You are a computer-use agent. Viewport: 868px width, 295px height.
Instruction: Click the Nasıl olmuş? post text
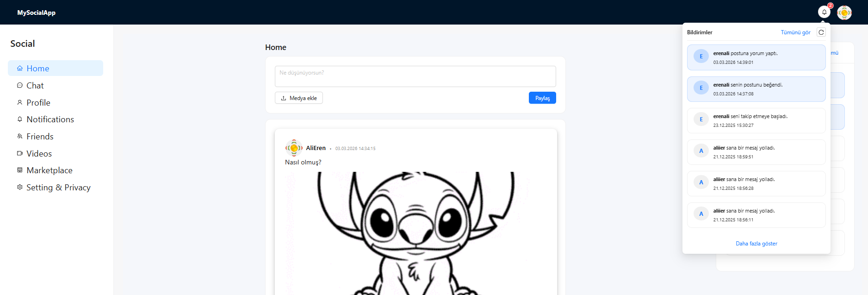coord(303,162)
